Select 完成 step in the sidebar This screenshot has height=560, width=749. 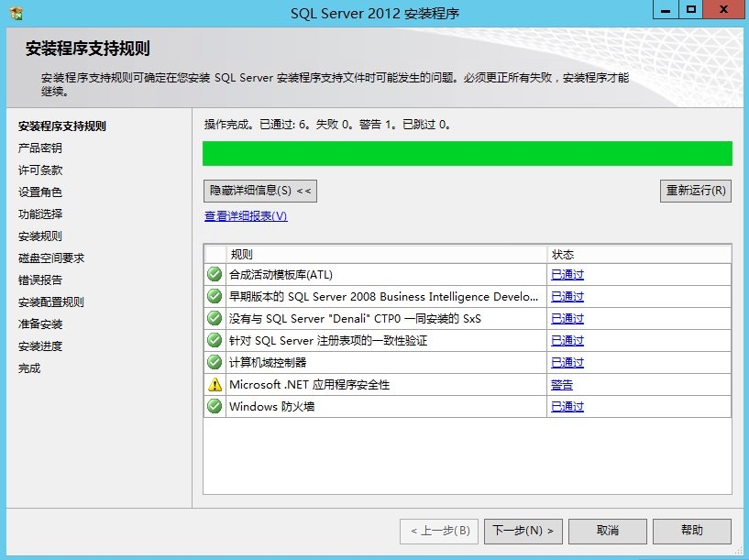[x=29, y=368]
